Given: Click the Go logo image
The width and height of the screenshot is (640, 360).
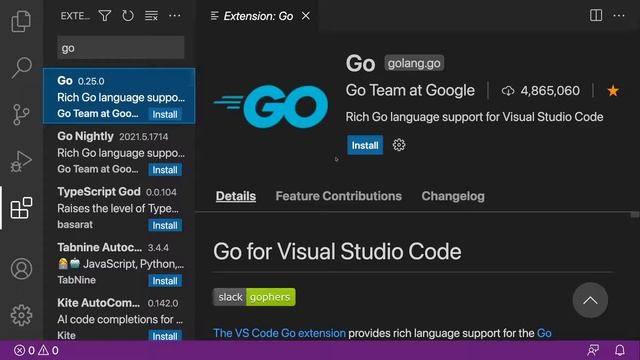Looking at the screenshot, I should pyautogui.click(x=271, y=107).
